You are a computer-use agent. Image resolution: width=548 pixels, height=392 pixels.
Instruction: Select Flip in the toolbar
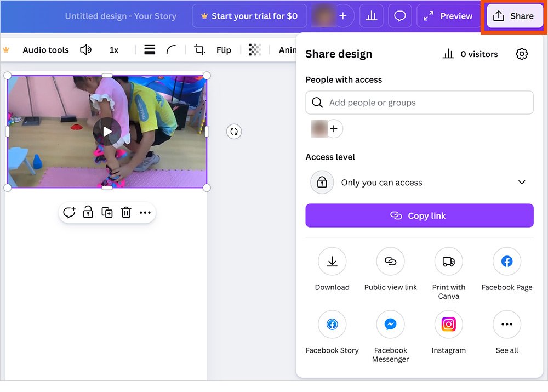[224, 50]
